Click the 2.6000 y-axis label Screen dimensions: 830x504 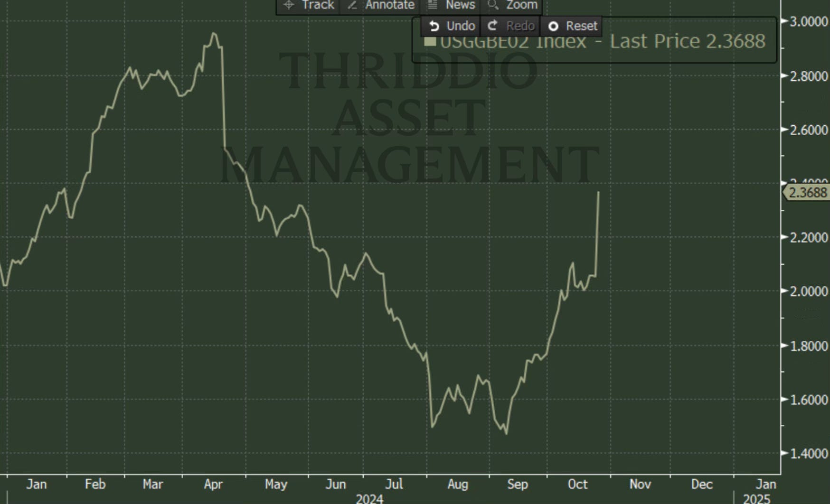[x=809, y=130]
